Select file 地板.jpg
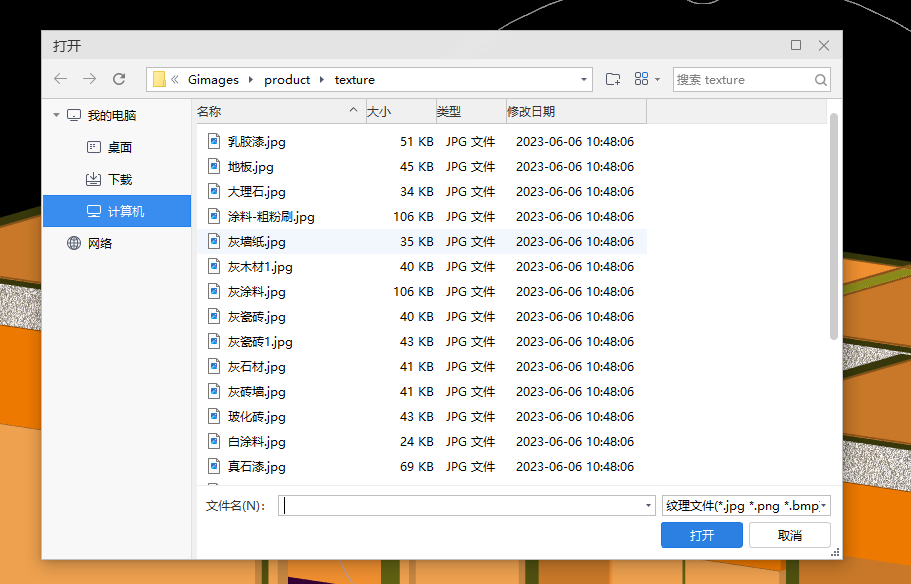Image resolution: width=911 pixels, height=584 pixels. [x=422, y=166]
